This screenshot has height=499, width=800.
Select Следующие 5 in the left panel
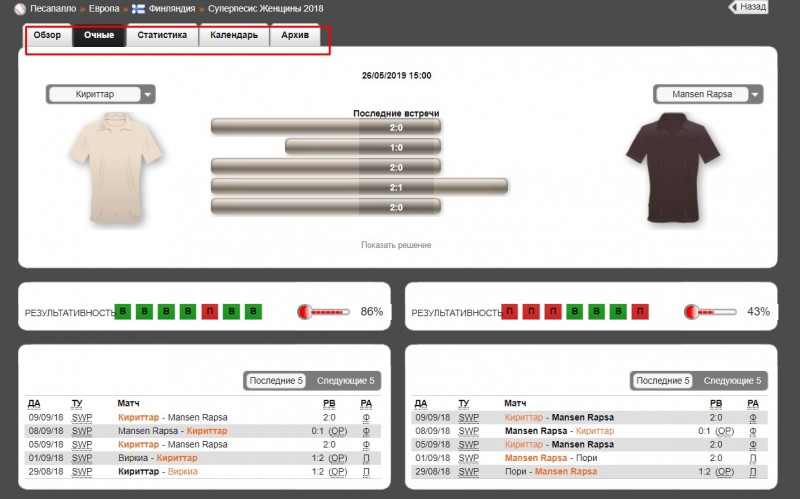[x=345, y=381]
